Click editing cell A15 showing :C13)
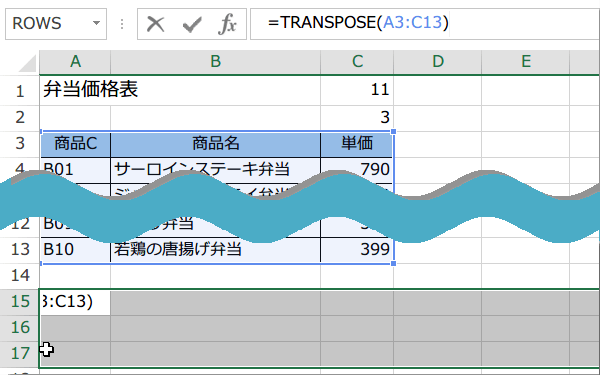600x375 pixels. tap(75, 302)
